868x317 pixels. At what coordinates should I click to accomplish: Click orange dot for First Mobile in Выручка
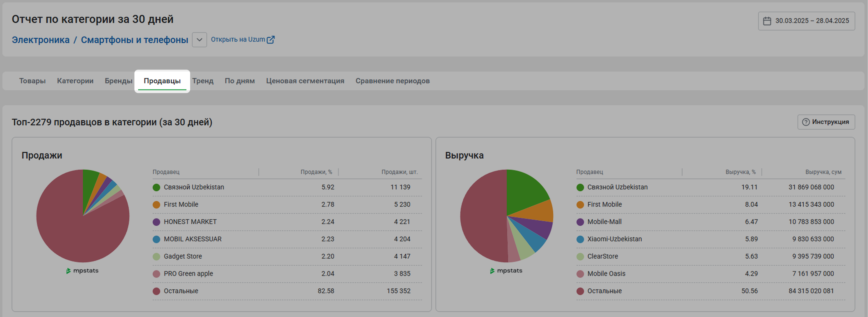click(580, 204)
